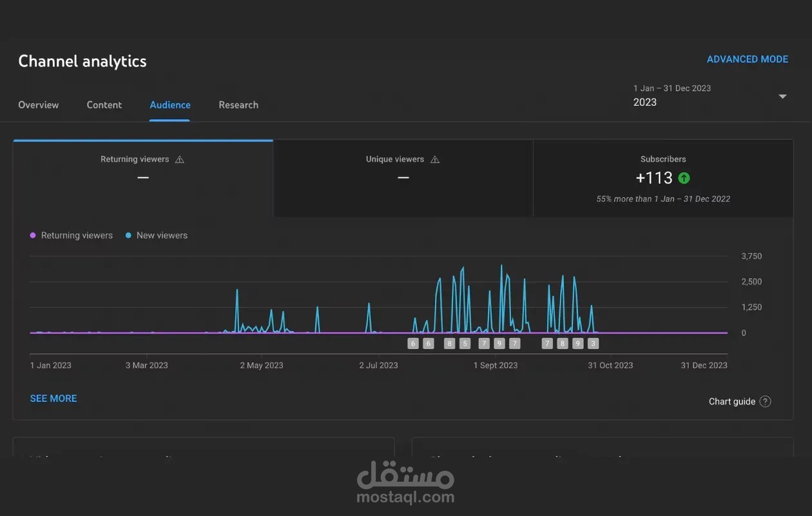Viewport: 812px width, 516px height.
Task: Switch to the Overview tab
Action: click(x=38, y=105)
